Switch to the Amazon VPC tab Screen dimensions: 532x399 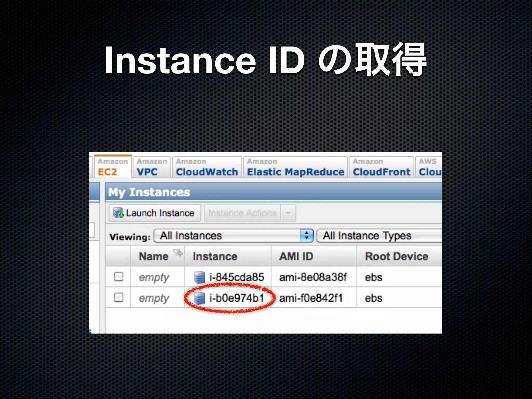click(x=152, y=167)
